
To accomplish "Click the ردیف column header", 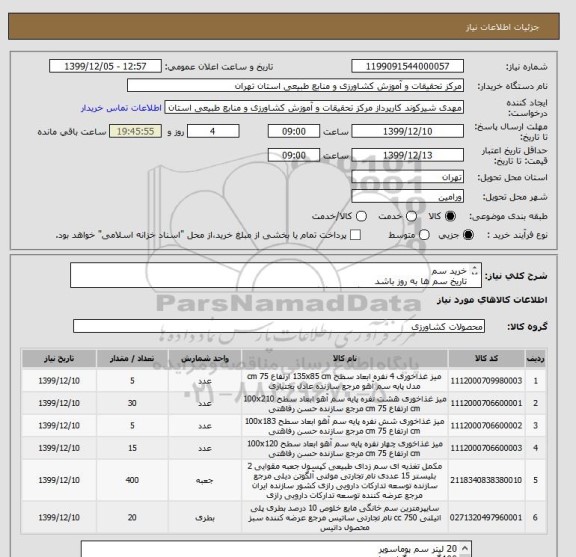I will [x=535, y=359].
